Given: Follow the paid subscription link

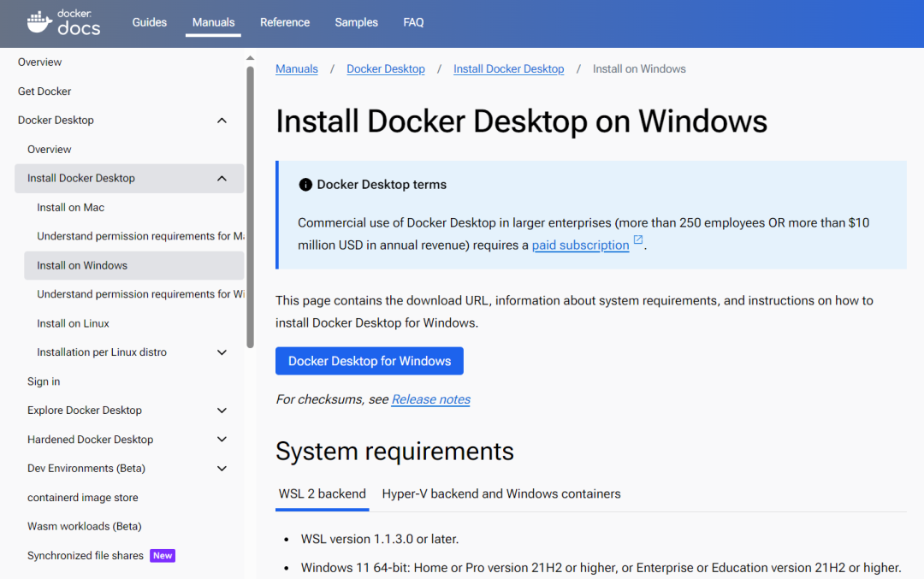Looking at the screenshot, I should 580,245.
